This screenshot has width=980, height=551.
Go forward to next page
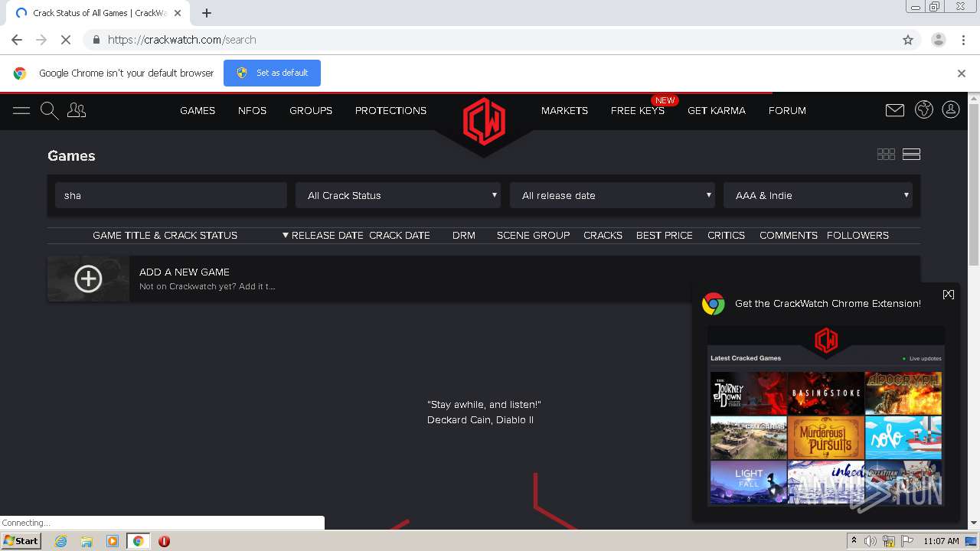41,40
